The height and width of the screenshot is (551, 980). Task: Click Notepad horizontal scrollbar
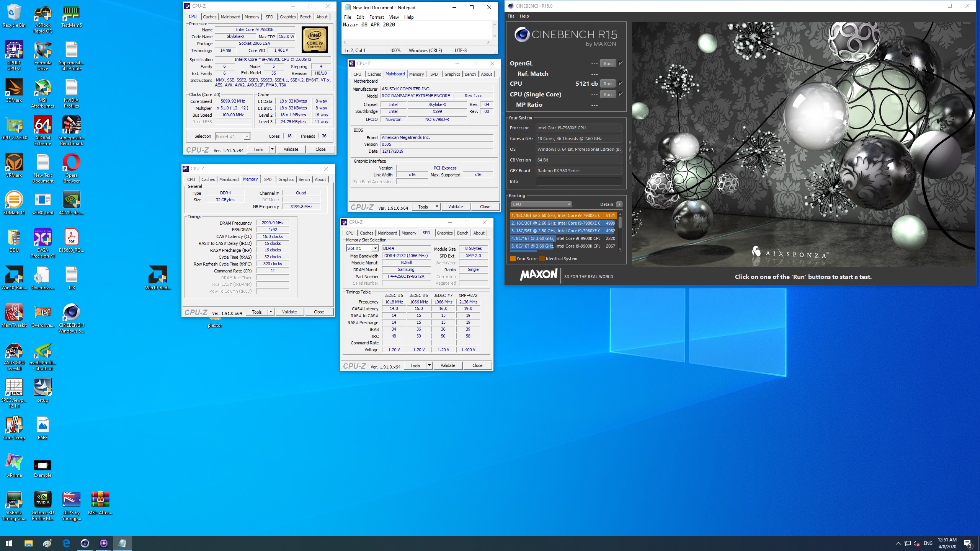pos(417,42)
